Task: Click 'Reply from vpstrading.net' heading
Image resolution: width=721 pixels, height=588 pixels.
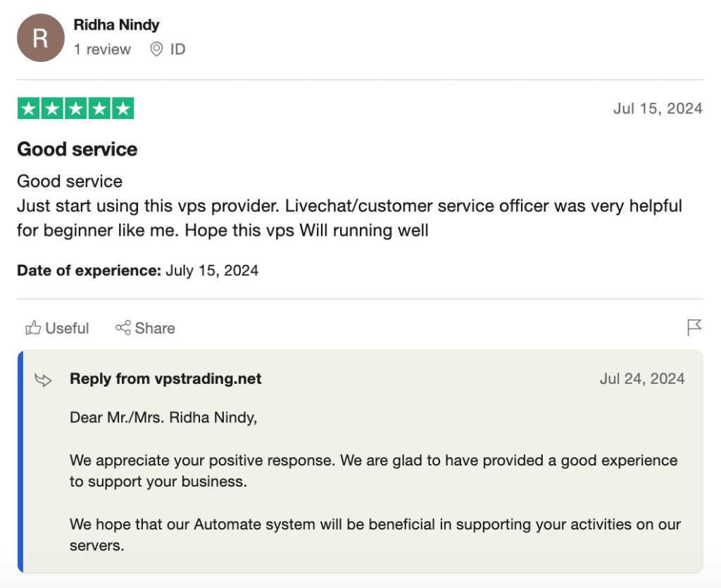Action: [165, 379]
